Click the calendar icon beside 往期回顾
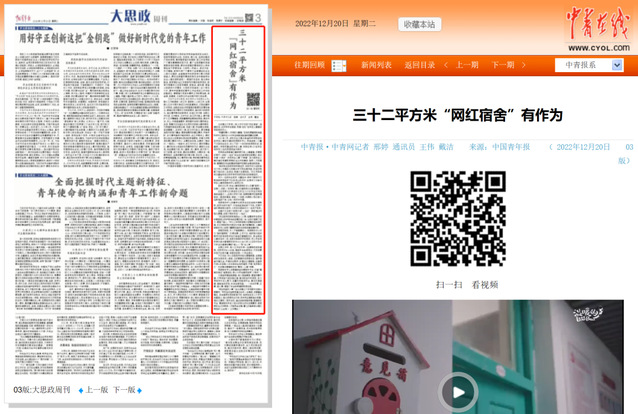638x414 pixels. [338, 65]
